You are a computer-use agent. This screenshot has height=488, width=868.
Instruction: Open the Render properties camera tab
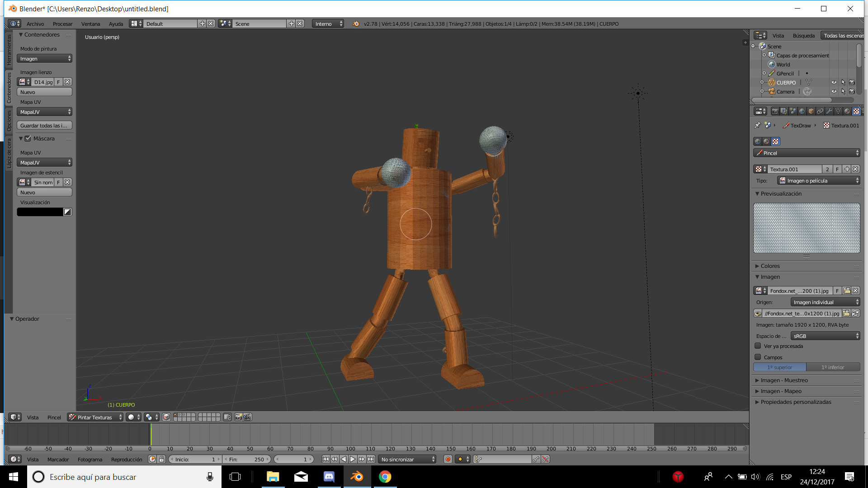pyautogui.click(x=775, y=111)
